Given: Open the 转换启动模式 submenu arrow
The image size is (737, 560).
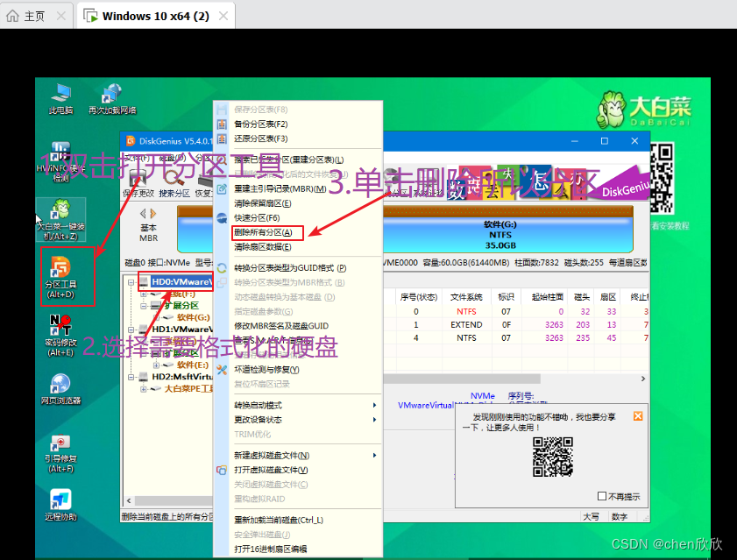Looking at the screenshot, I should coord(374,405).
